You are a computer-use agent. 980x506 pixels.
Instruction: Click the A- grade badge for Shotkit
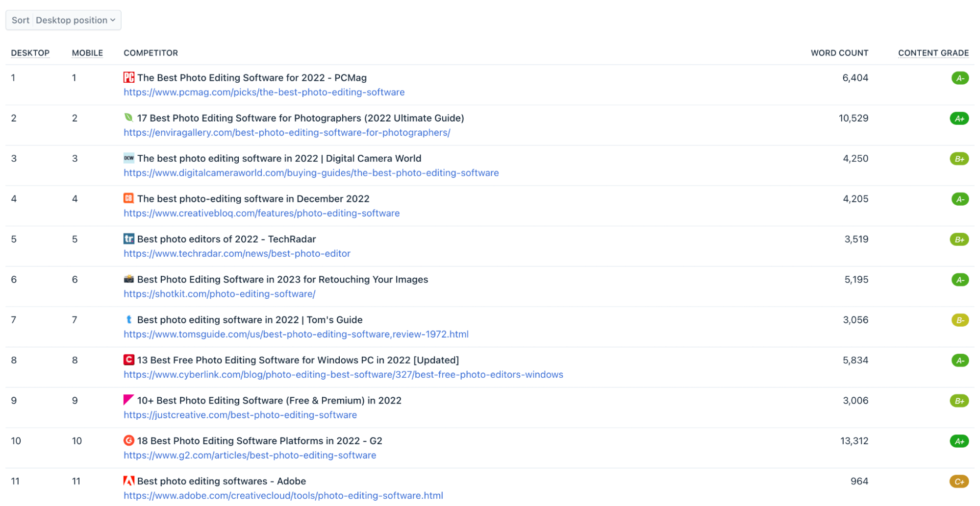tap(960, 280)
